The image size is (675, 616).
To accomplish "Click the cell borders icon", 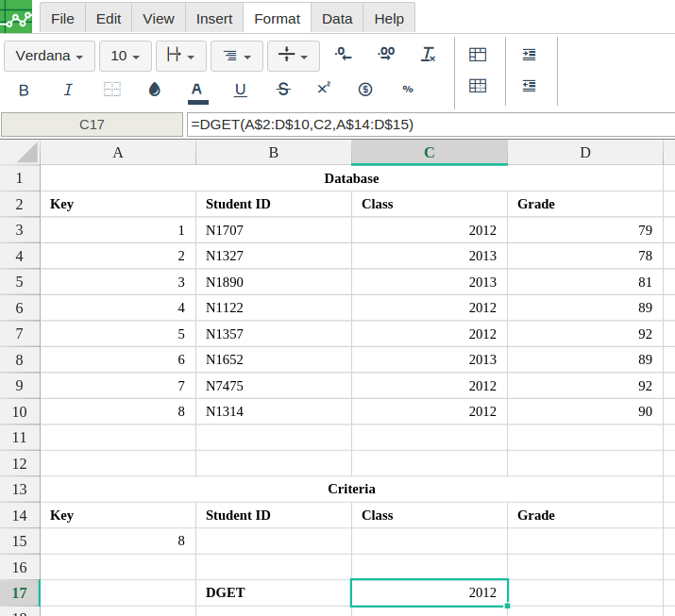I will (x=112, y=90).
